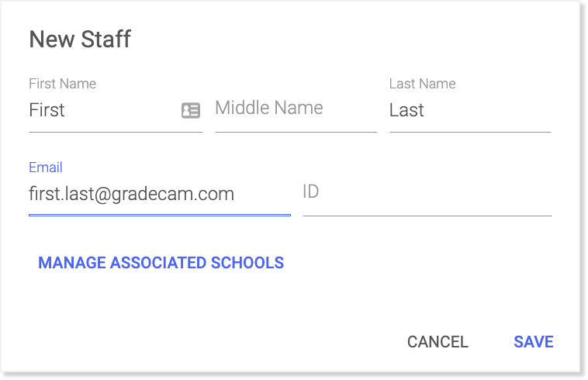The width and height of the screenshot is (588, 380).
Task: Click the underline beneath the ID field
Action: (427, 215)
